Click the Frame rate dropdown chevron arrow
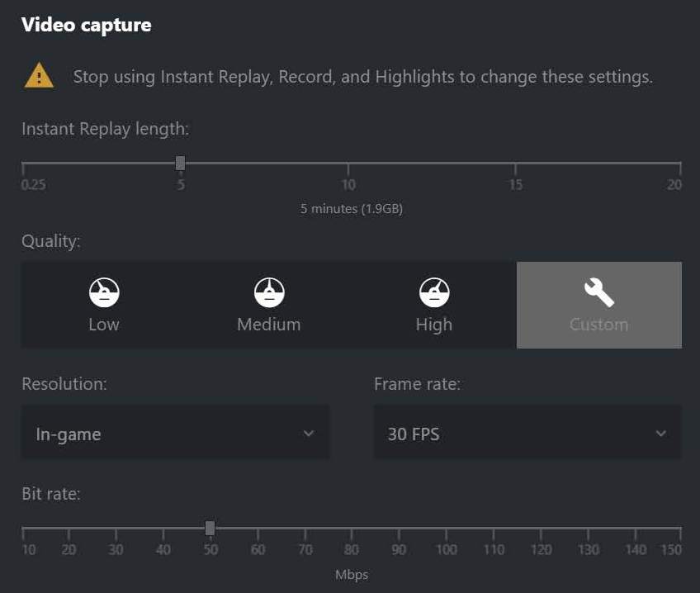The width and height of the screenshot is (700, 593). 660,434
